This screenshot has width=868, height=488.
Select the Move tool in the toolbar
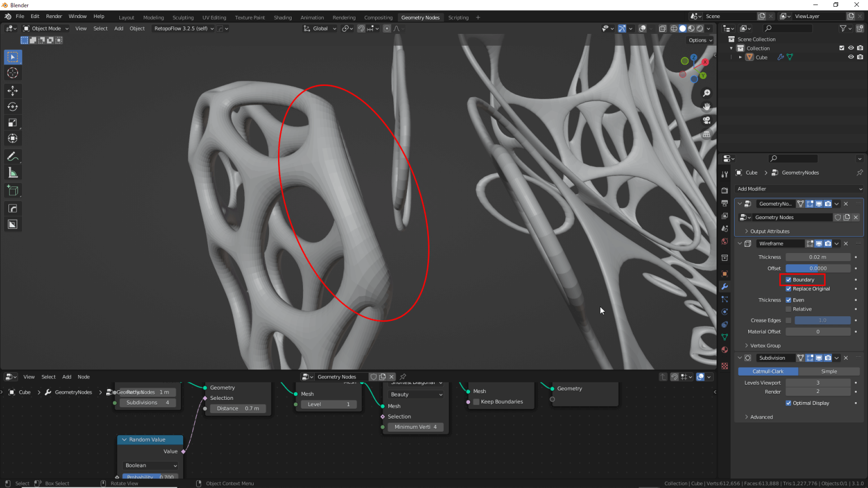click(x=12, y=90)
